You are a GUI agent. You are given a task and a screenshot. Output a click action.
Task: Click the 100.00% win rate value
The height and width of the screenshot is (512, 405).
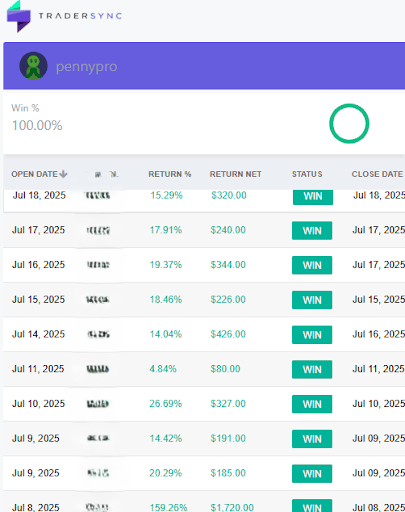[x=37, y=126]
